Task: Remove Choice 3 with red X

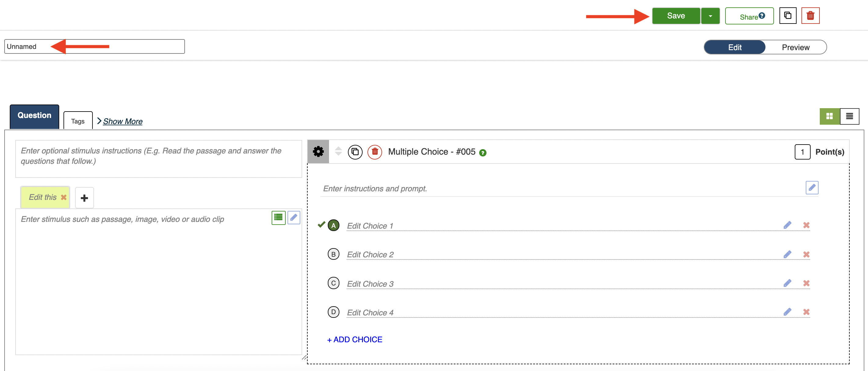Action: 806,283
